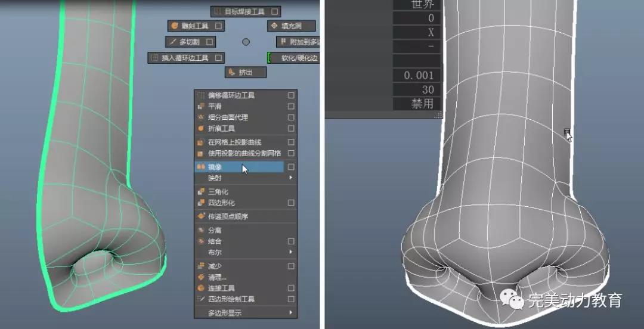Select the 多切割 multi-cut knife icon

pos(172,42)
